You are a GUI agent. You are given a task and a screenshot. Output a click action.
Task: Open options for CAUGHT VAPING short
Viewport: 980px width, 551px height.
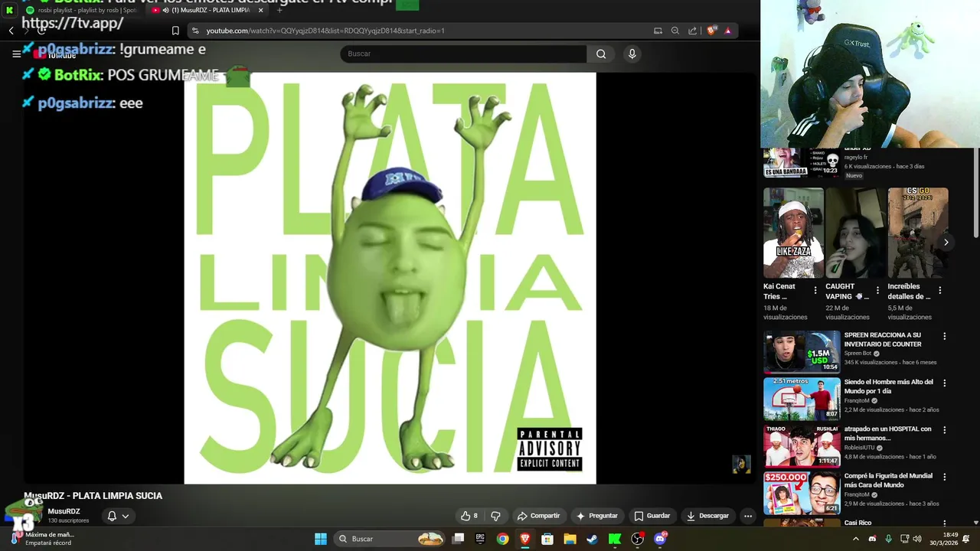877,291
